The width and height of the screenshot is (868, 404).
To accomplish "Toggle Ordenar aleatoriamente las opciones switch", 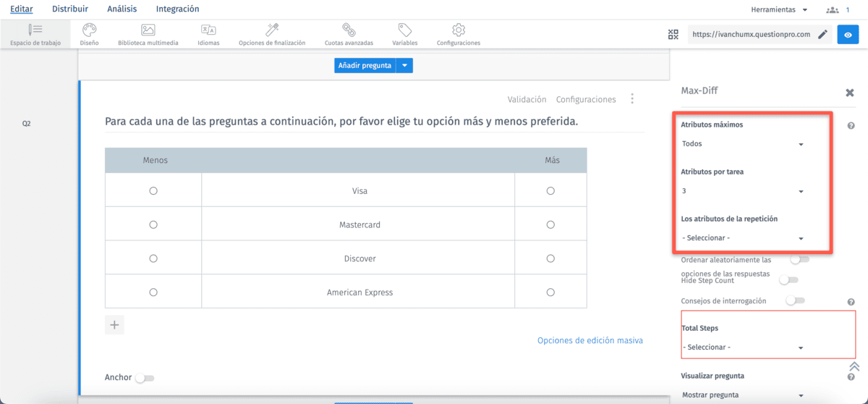I will tap(800, 259).
